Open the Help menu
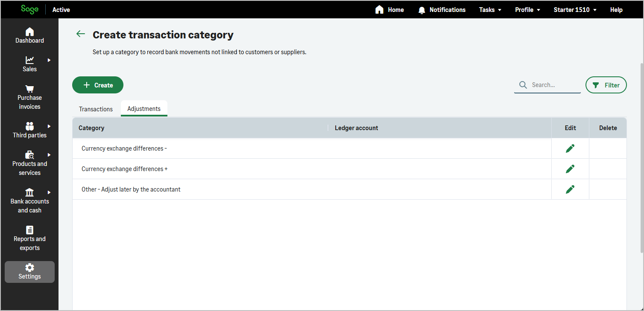This screenshot has height=311, width=644. click(x=616, y=9)
